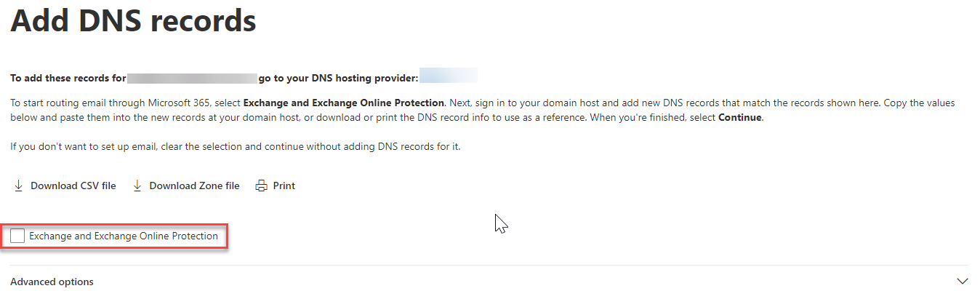980x307 pixels.
Task: Click the printer icon
Action: [x=261, y=186]
